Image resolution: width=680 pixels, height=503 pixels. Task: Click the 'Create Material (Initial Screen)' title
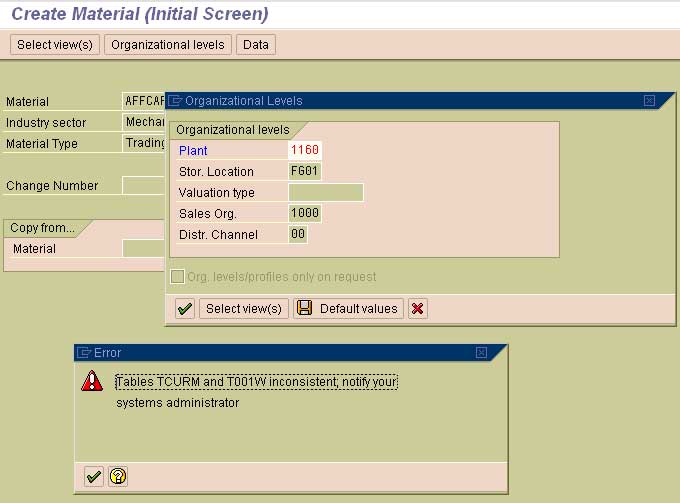140,14
